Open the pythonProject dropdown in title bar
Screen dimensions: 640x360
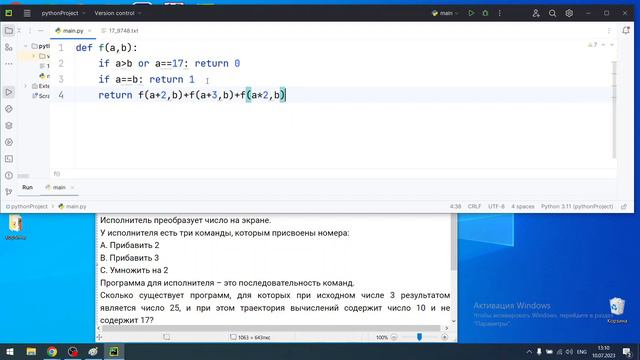[63, 13]
